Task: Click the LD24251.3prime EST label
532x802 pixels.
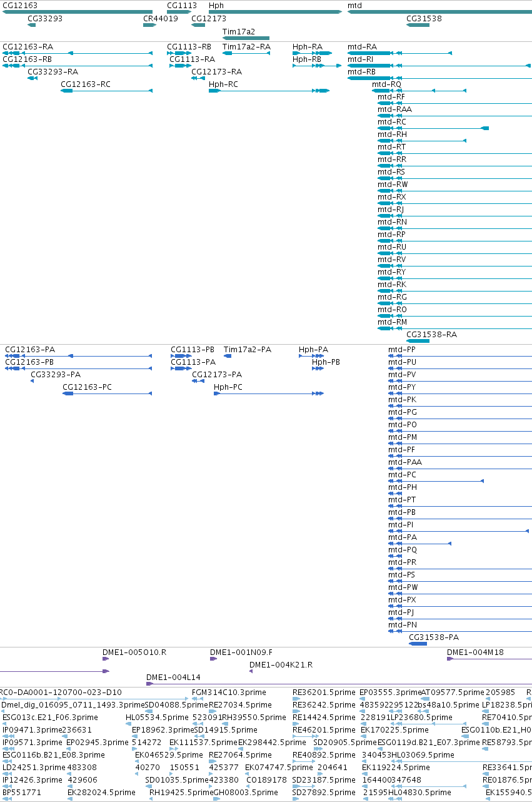Action: click(x=34, y=768)
